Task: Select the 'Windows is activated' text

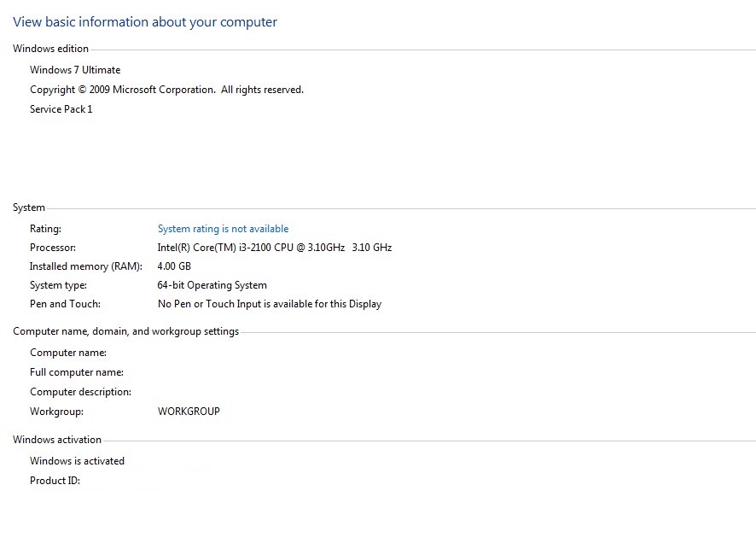Action: (x=77, y=461)
